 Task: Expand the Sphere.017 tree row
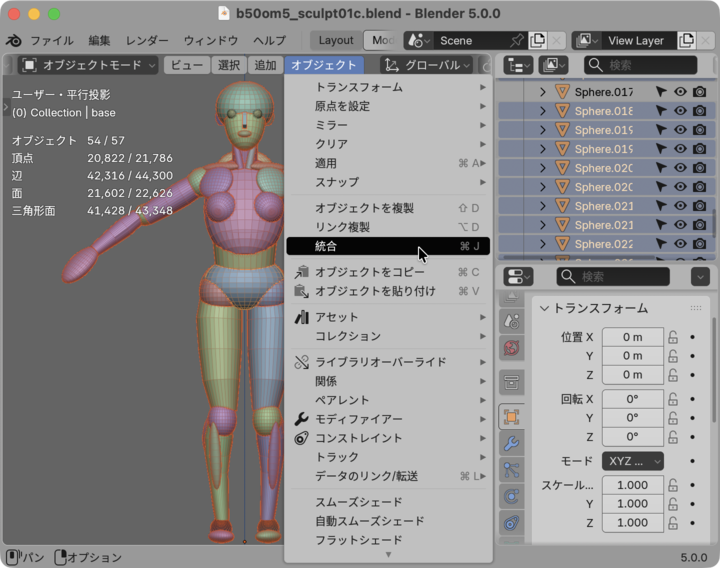[543, 92]
